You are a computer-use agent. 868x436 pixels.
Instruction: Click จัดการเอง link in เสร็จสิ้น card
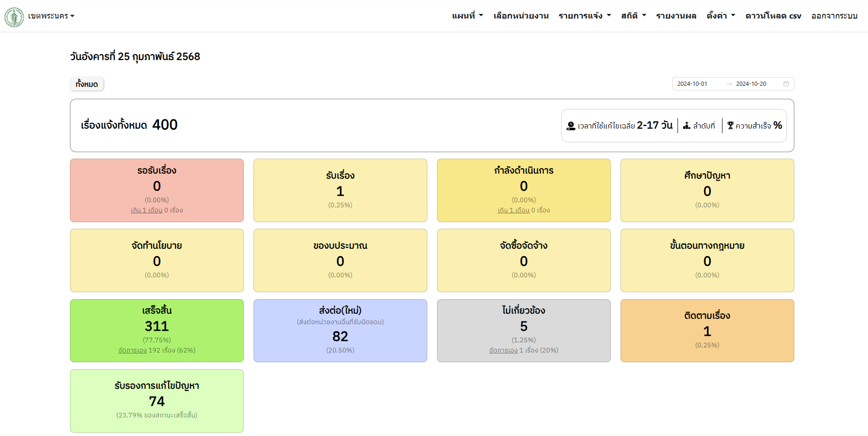[x=132, y=350]
